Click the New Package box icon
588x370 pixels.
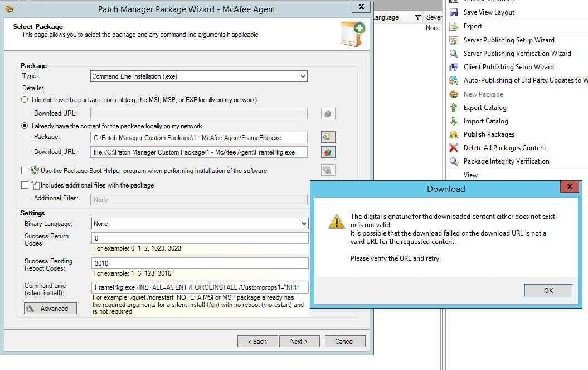pyautogui.click(x=454, y=94)
